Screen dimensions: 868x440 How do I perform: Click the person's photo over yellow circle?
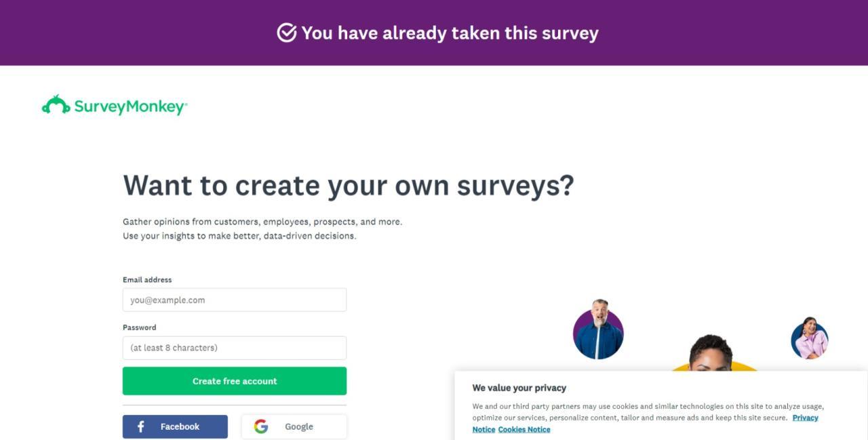pos(711,354)
